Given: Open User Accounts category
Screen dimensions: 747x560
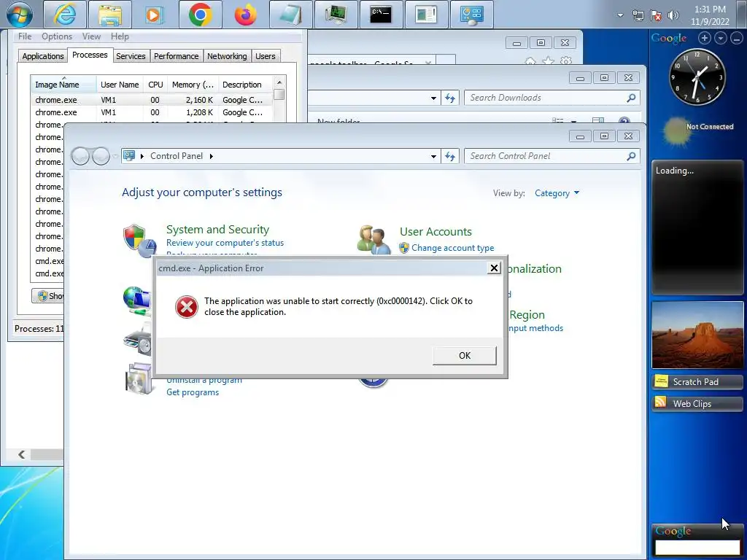Looking at the screenshot, I should 436,232.
